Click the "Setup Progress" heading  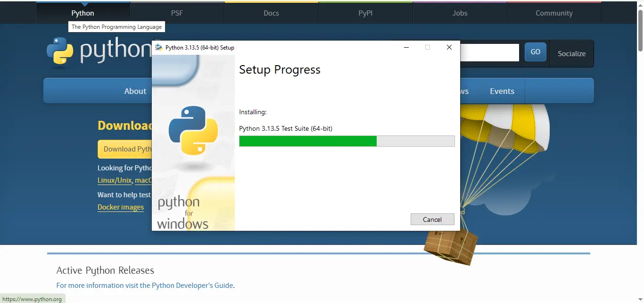[x=280, y=70]
